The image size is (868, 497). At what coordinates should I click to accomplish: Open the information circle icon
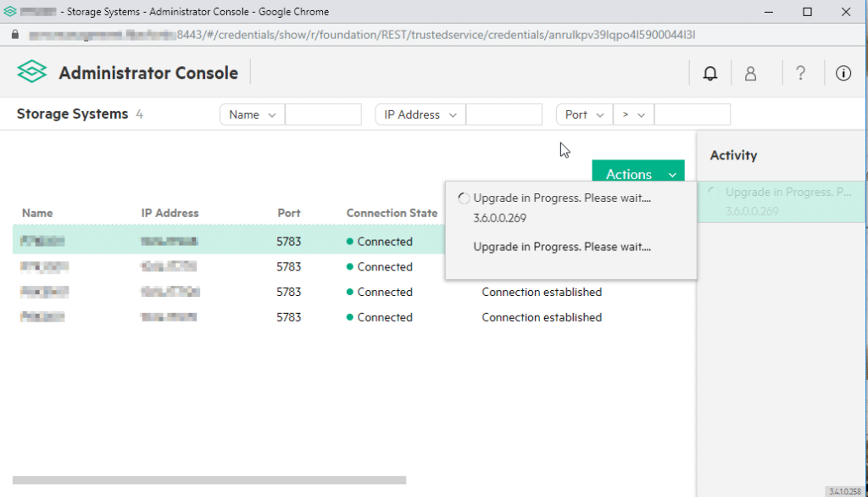tap(843, 73)
